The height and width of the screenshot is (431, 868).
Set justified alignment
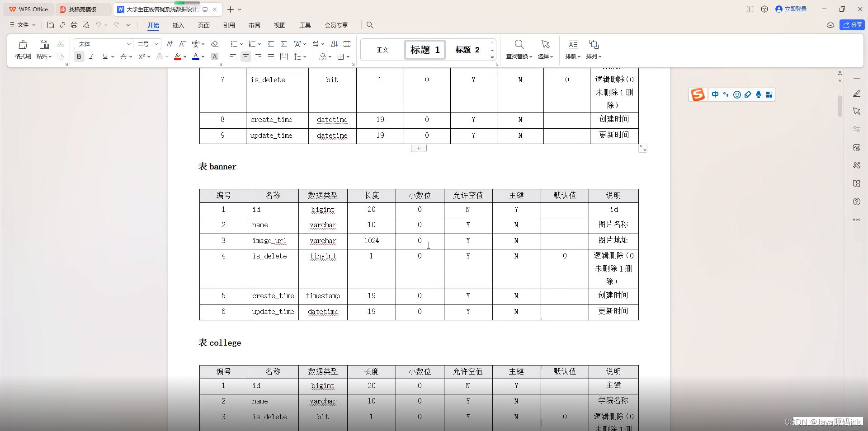tap(271, 56)
